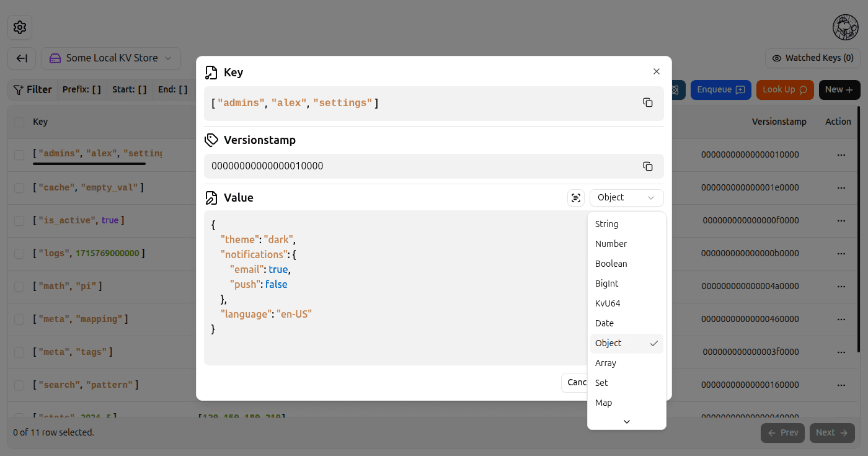Check the math pi row checkbox
The height and width of the screenshot is (456, 868).
tap(19, 287)
